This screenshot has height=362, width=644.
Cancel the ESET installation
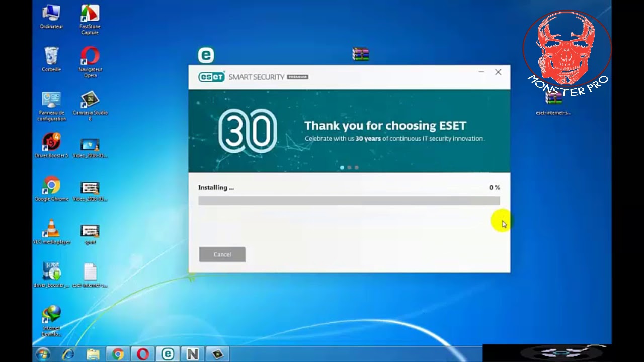(222, 254)
